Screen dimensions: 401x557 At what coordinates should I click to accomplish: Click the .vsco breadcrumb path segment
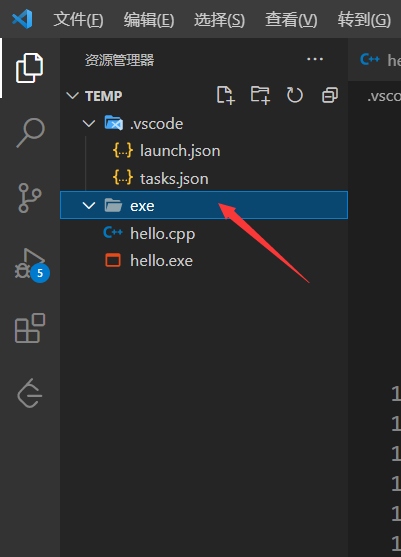(x=384, y=96)
